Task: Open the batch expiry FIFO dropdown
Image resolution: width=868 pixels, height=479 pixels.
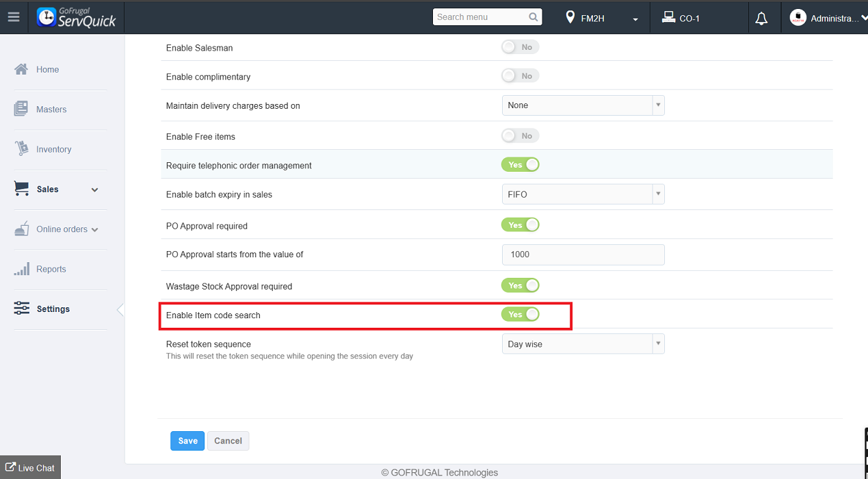Action: click(583, 194)
